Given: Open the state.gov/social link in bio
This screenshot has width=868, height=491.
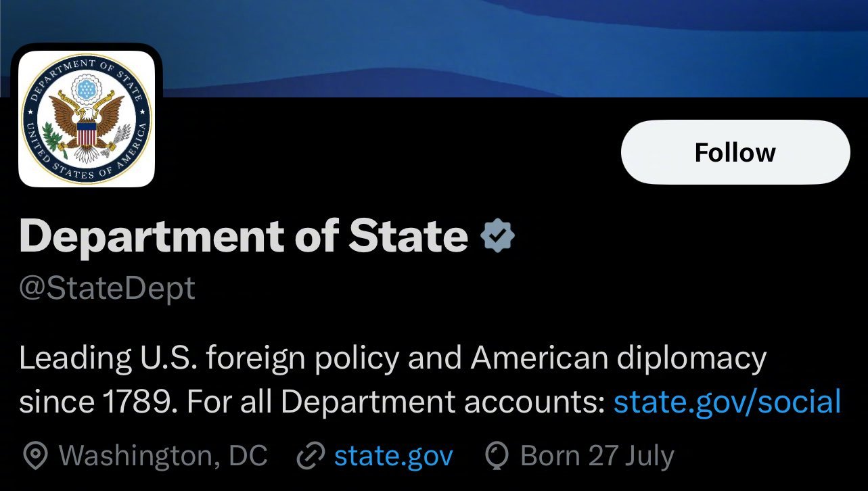Looking at the screenshot, I should 727,402.
